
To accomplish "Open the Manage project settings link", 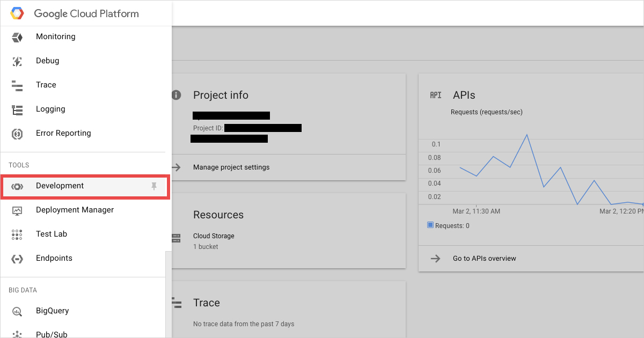I will 231,167.
